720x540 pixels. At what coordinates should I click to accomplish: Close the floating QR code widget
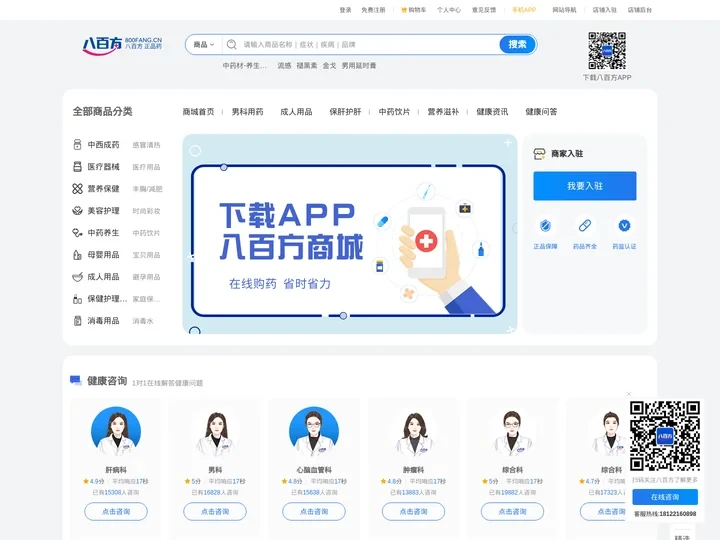coord(629,394)
